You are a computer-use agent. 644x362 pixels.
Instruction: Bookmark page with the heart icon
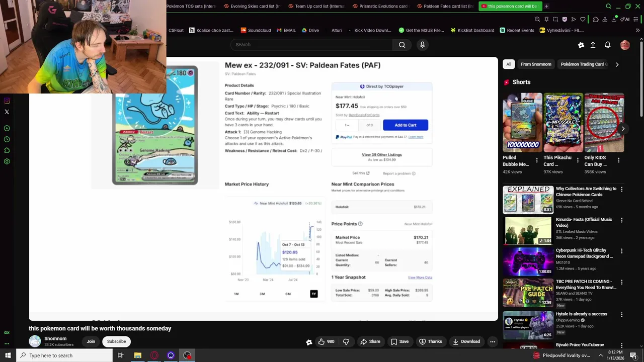(x=583, y=19)
